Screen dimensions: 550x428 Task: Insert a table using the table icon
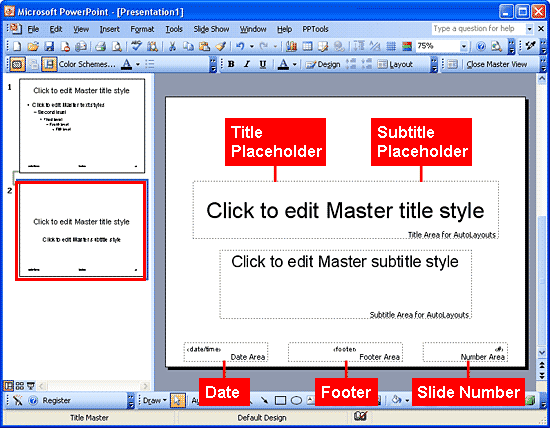click(x=307, y=46)
